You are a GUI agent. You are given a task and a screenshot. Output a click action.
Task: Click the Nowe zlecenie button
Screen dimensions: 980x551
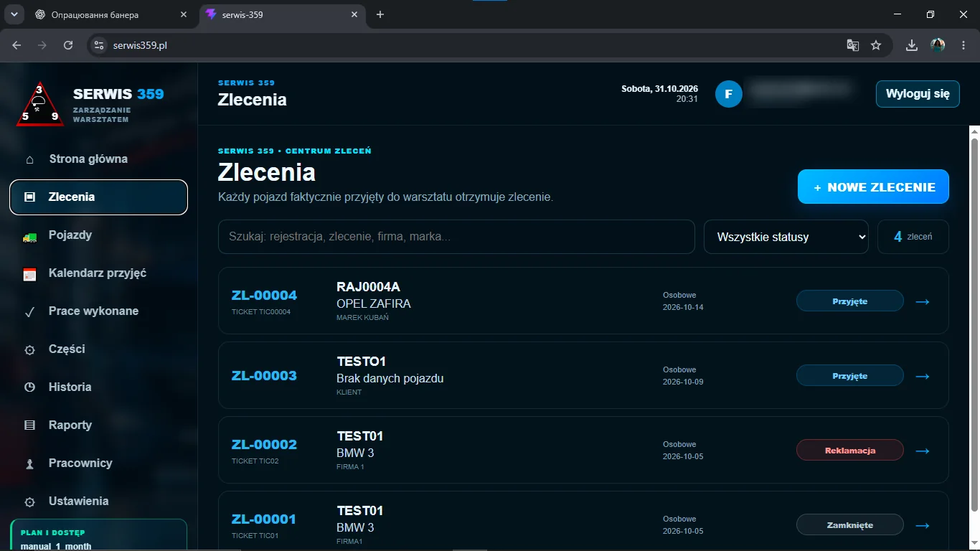coord(873,187)
